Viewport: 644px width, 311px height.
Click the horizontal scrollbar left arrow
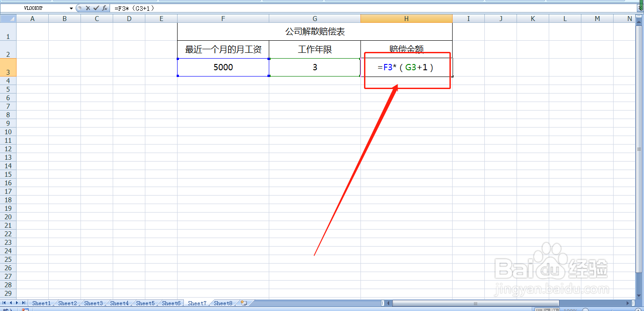point(388,303)
